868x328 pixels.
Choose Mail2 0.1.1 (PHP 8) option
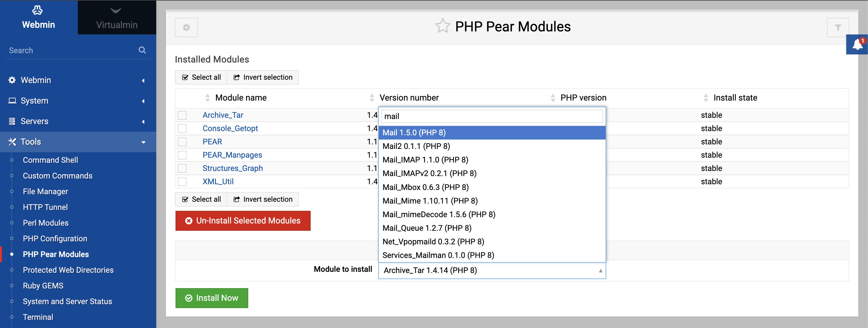click(492, 146)
